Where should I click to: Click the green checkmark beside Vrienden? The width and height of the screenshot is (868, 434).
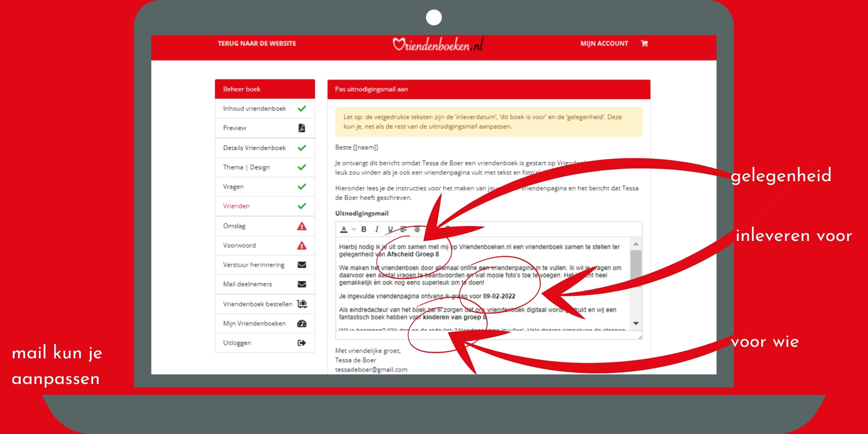302,206
